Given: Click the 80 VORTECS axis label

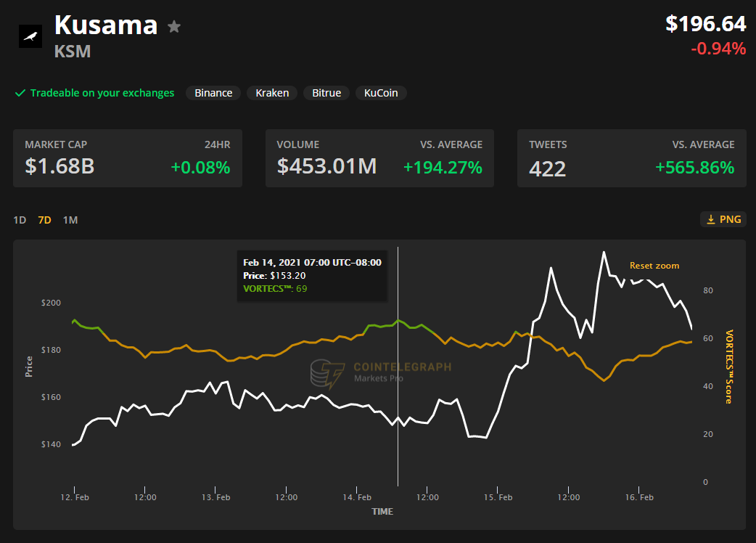Looking at the screenshot, I should pos(708,290).
